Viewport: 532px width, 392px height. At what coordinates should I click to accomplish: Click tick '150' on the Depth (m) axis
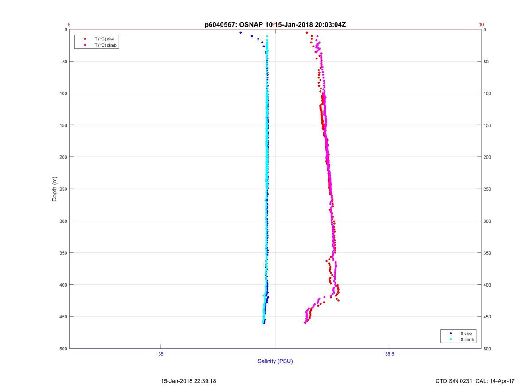click(x=63, y=125)
